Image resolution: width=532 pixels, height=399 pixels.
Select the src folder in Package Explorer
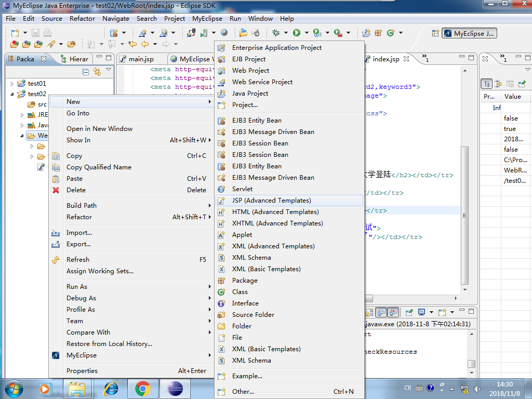37,104
